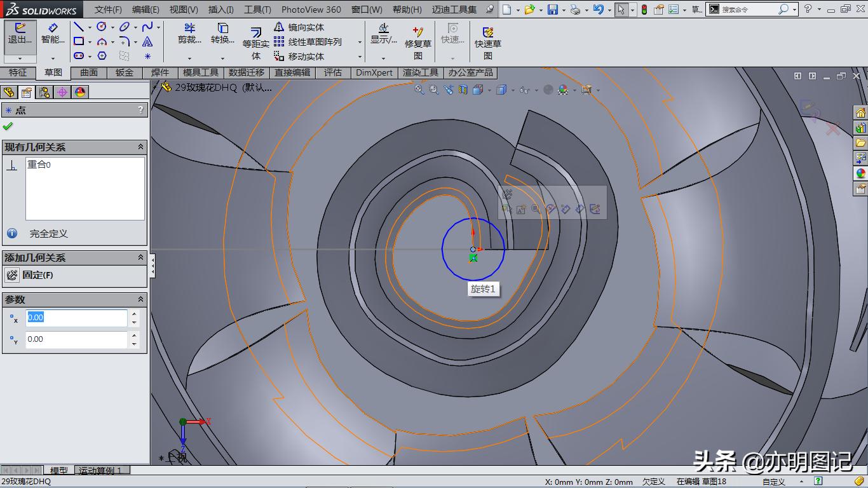Switch to the 评估 ribbon tab
Image resolution: width=868 pixels, height=488 pixels.
(x=334, y=72)
